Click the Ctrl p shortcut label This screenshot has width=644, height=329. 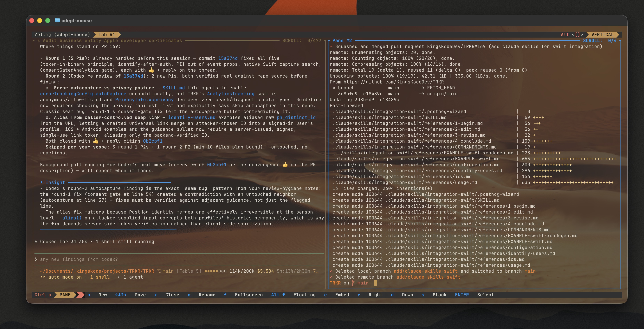[43, 295]
